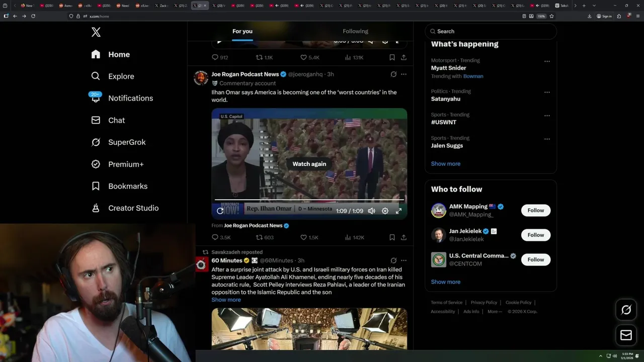Open more options for Jalen Suggs trend
The height and width of the screenshot is (362, 644).
coord(547,139)
